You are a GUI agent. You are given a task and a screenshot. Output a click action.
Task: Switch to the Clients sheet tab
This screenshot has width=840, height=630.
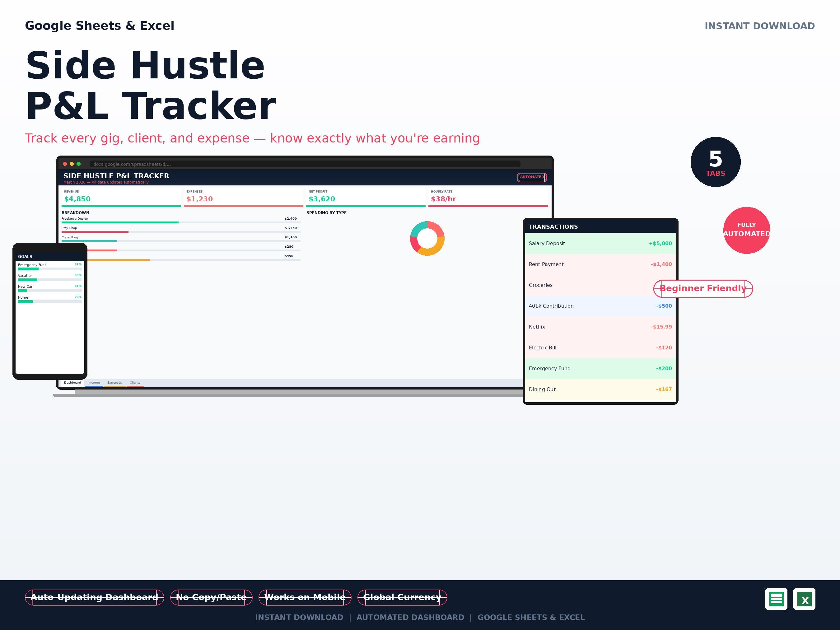pyautogui.click(x=135, y=383)
